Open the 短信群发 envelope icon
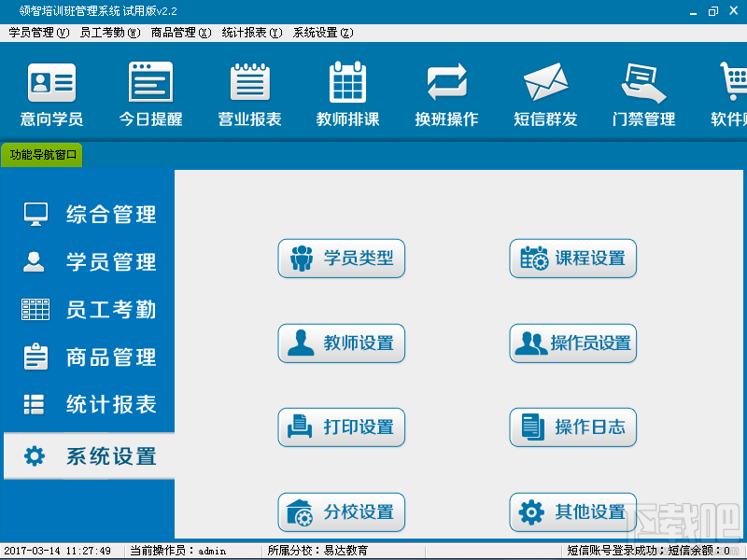The width and height of the screenshot is (747, 560). (545, 94)
